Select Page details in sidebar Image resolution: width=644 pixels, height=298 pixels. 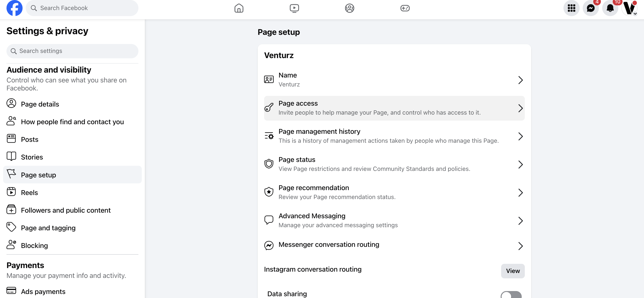72,104
